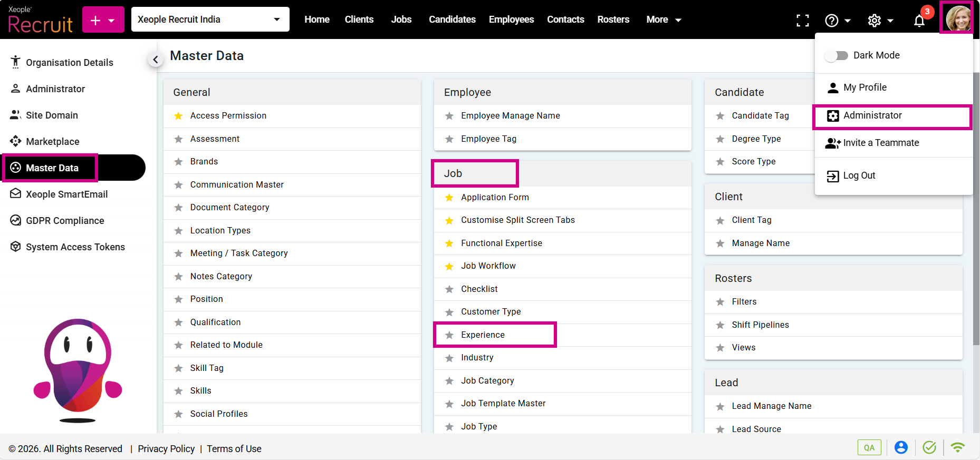Click the fullscreen toggle icon
980x460 pixels.
(802, 21)
